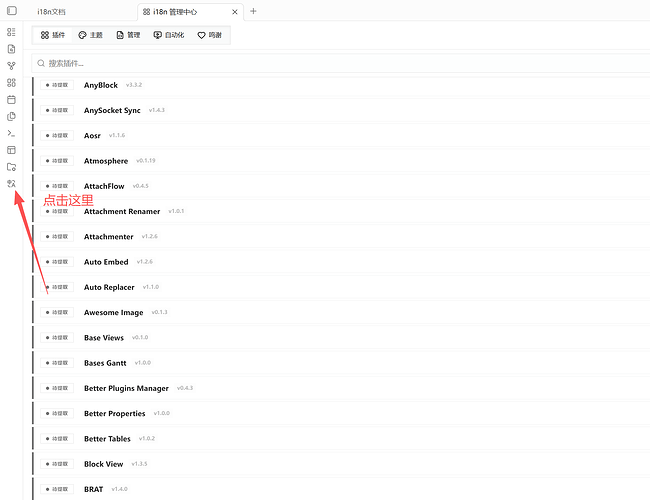
Task: Open the 管理 management tab
Action: pos(128,35)
